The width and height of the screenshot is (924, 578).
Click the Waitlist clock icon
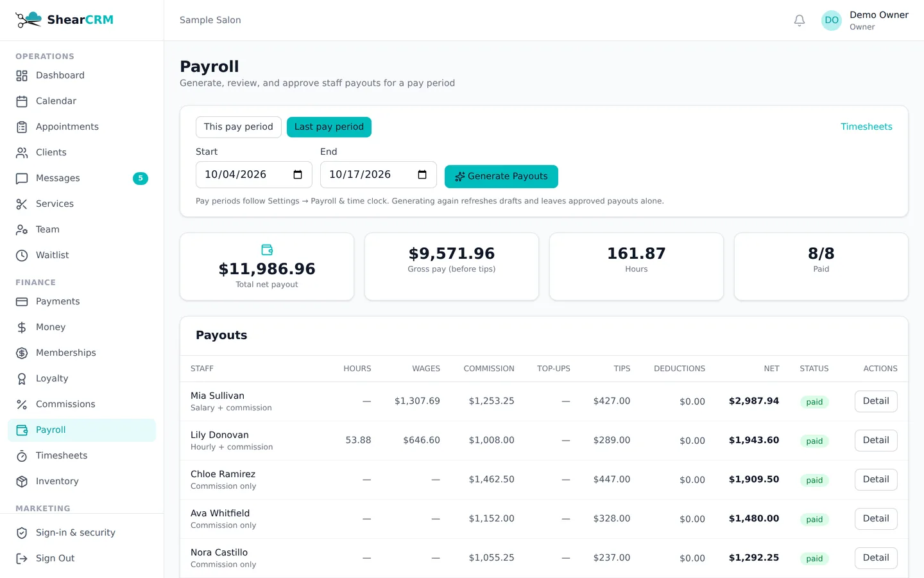(22, 256)
